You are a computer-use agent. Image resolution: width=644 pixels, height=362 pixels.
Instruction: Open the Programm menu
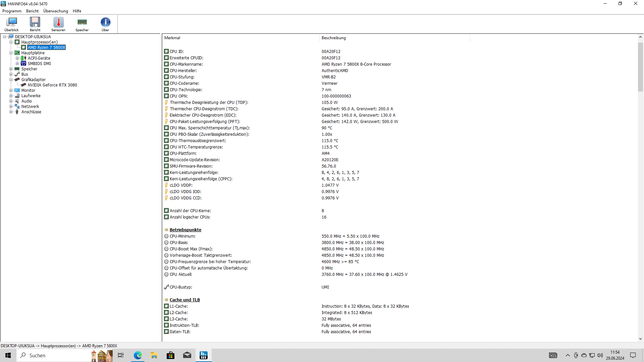[x=12, y=11]
